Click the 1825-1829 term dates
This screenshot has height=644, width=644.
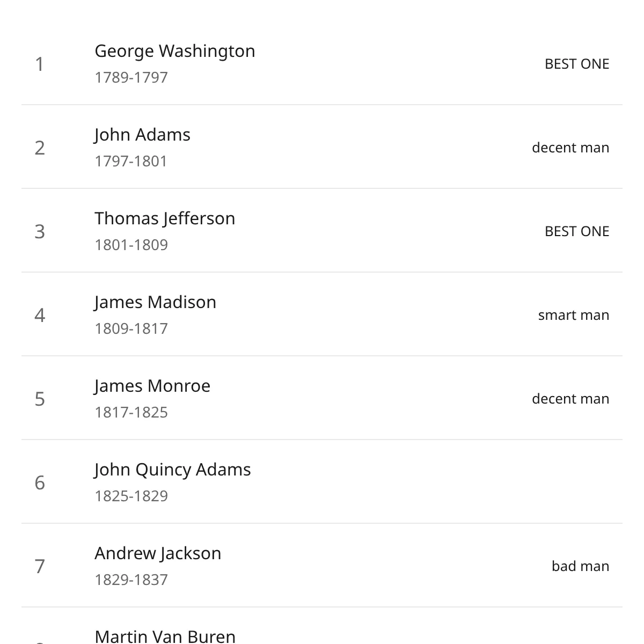coord(131,496)
